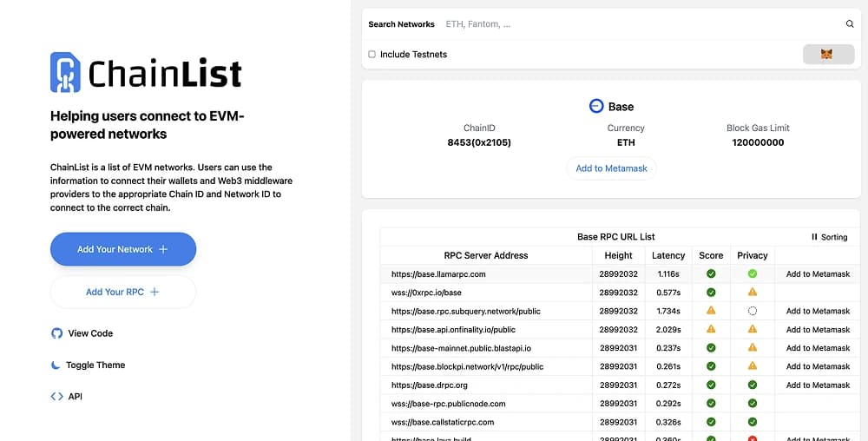The width and height of the screenshot is (868, 441).
Task: Click the https://base.drpc.org address
Action: click(x=430, y=385)
